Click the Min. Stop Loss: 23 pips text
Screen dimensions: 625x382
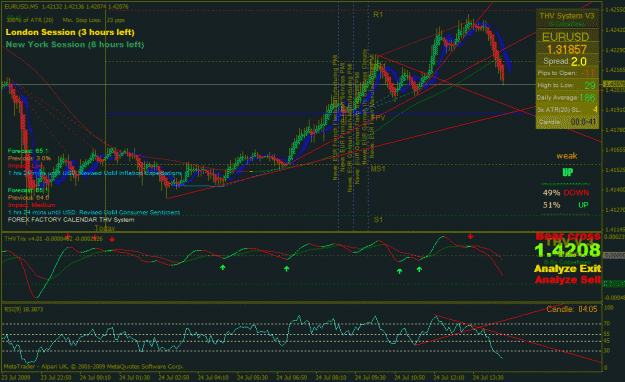94,20
